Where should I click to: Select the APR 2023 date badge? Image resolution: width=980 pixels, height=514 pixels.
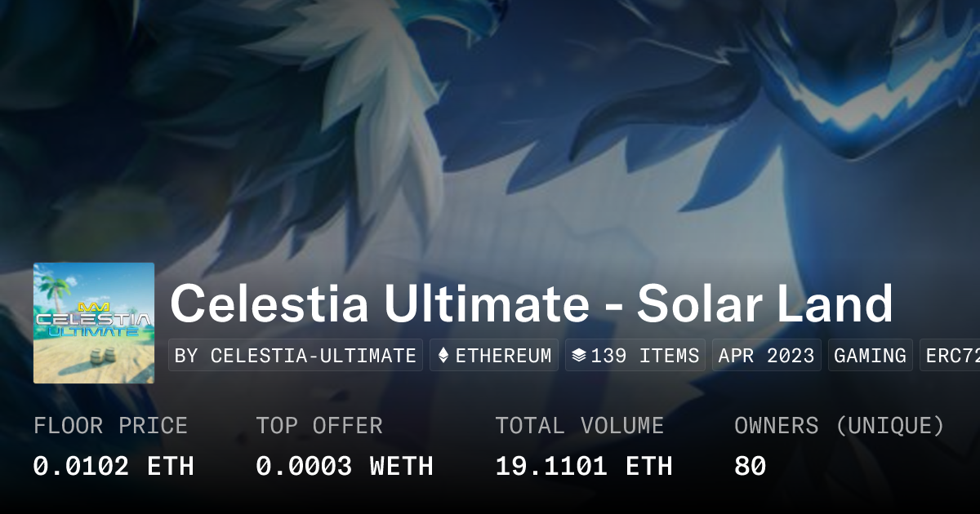tap(766, 356)
